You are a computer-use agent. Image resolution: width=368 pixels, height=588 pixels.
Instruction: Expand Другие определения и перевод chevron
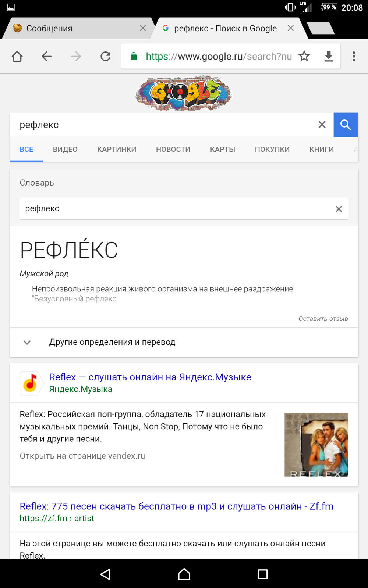pyautogui.click(x=27, y=342)
